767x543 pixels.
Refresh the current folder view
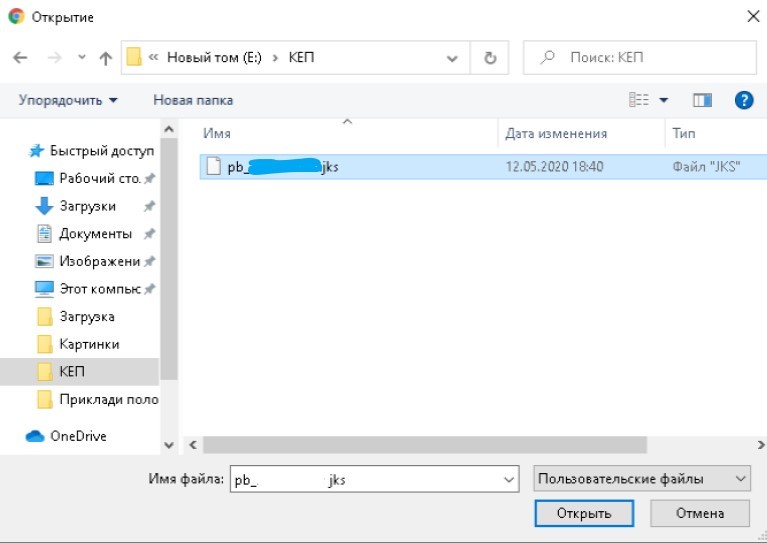(490, 58)
